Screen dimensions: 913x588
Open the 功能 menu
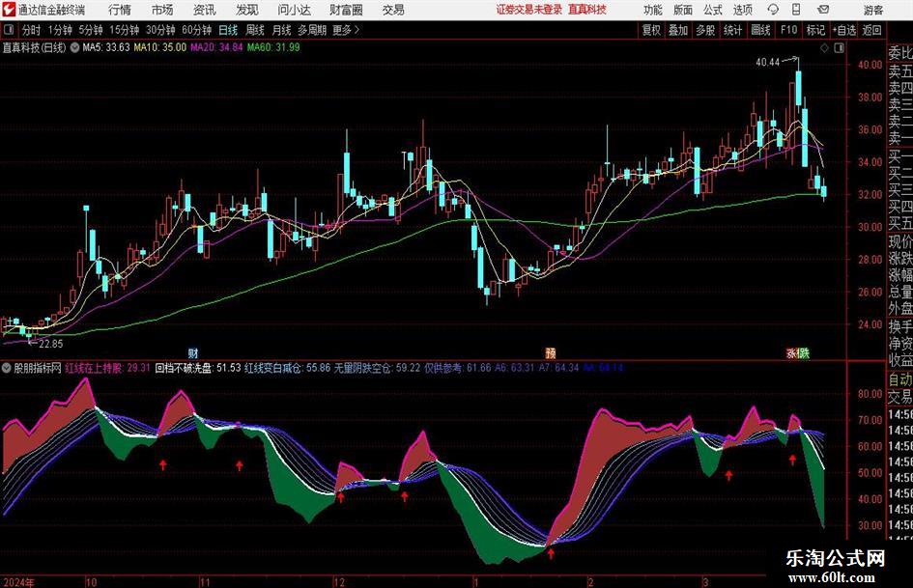pos(653,10)
